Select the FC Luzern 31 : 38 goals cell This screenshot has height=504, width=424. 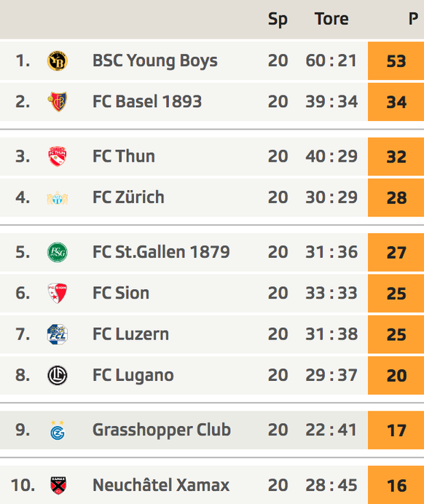[331, 334]
